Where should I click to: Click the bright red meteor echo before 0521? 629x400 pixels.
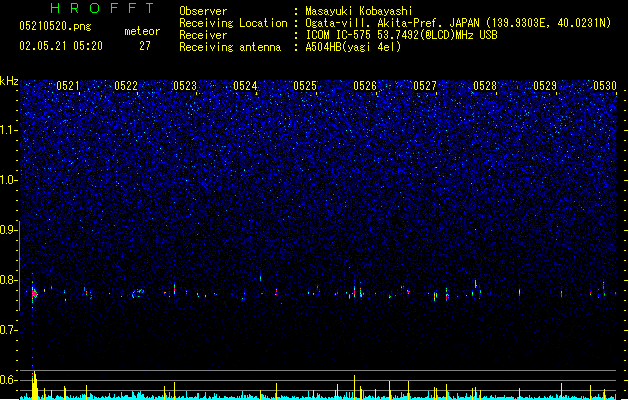[34, 294]
